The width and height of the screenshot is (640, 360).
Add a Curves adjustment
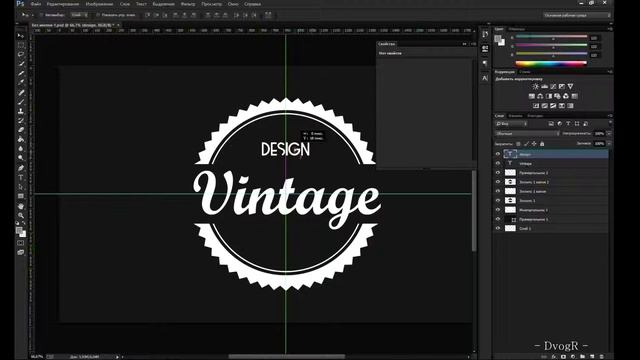pyautogui.click(x=553, y=87)
